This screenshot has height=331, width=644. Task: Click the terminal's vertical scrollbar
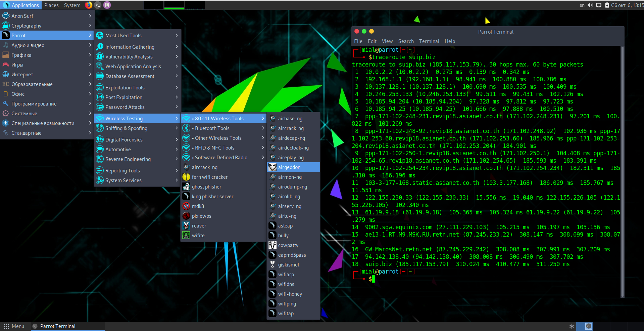point(622,171)
